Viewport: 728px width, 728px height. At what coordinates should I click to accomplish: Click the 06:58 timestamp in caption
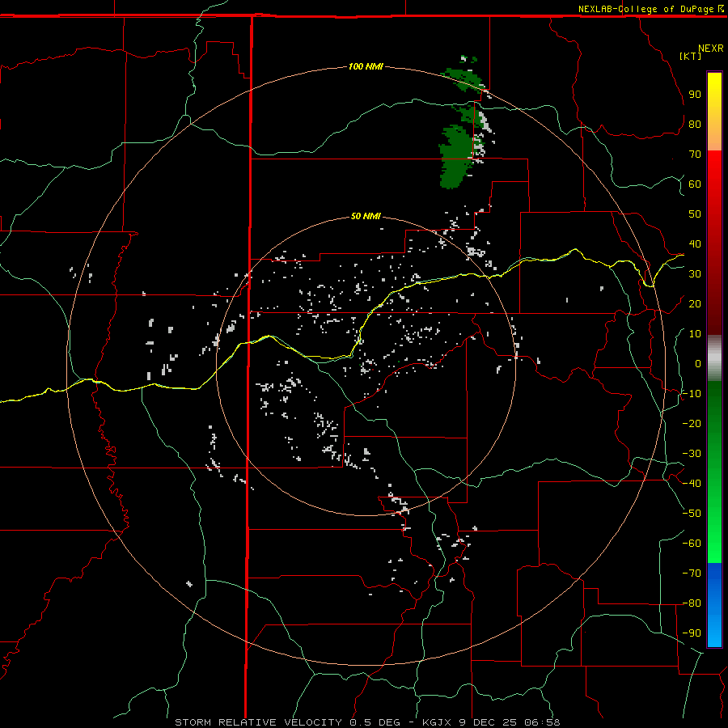coord(542,722)
